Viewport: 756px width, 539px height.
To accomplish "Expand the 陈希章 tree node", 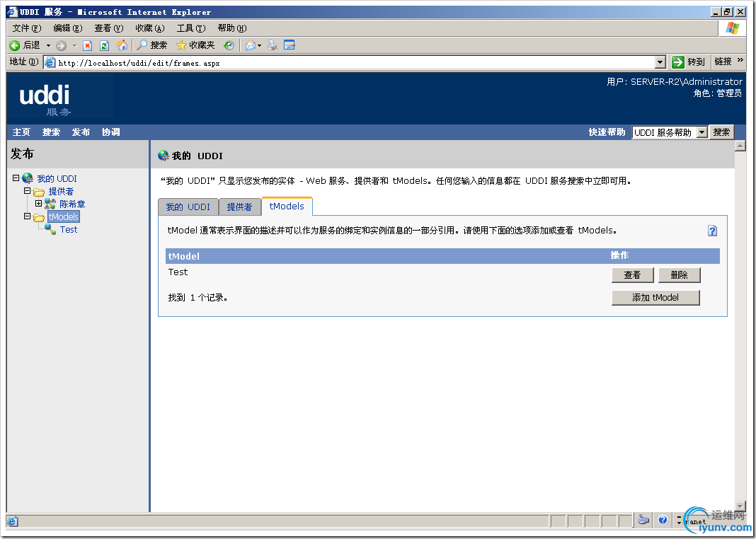I will click(38, 204).
